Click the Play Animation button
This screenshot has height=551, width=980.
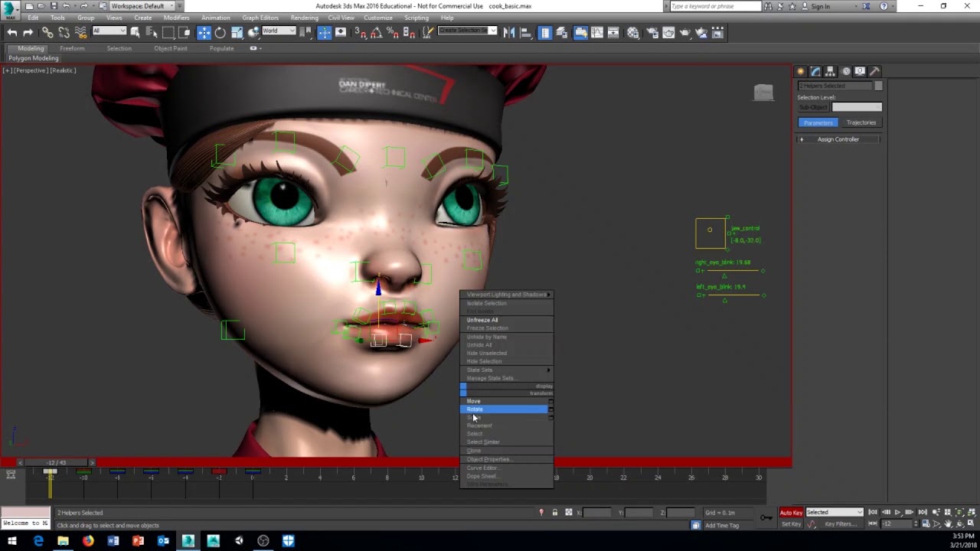coord(897,512)
